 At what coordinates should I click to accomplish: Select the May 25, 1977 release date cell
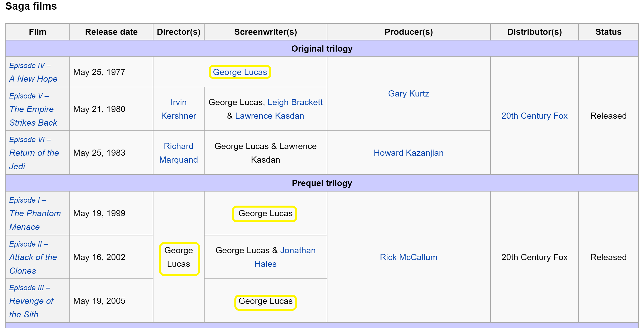click(111, 72)
